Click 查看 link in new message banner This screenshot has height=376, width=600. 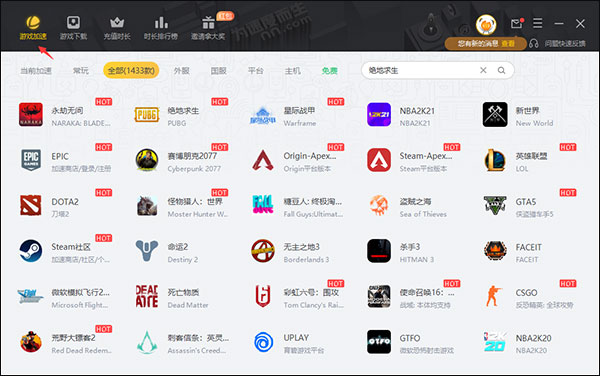tap(508, 44)
